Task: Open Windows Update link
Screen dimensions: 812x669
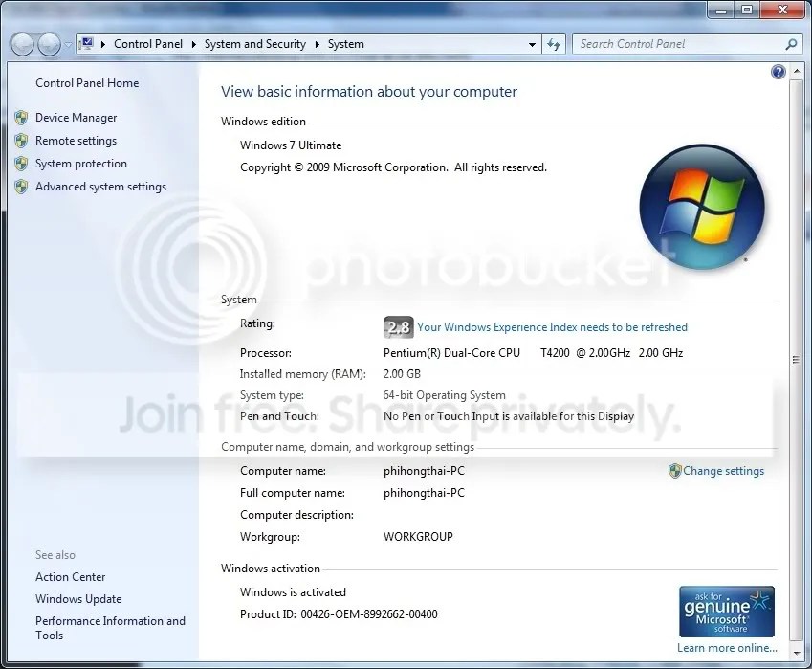Action: coord(78,598)
